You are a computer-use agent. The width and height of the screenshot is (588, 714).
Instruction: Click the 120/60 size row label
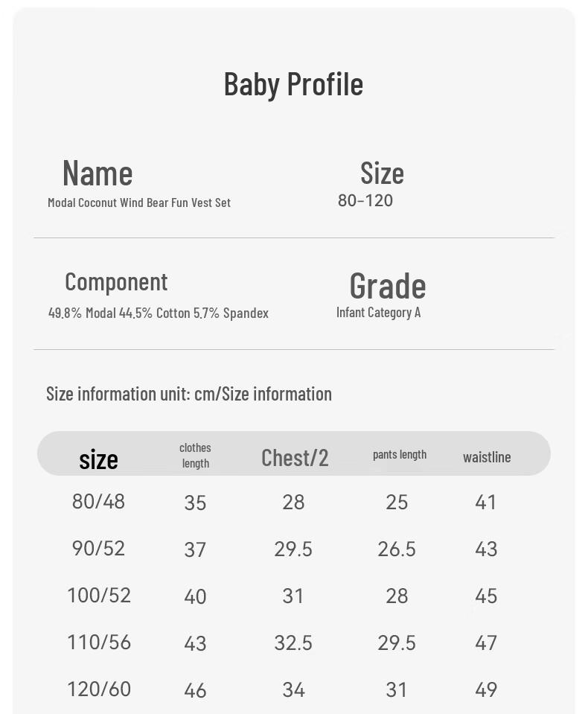point(99,689)
